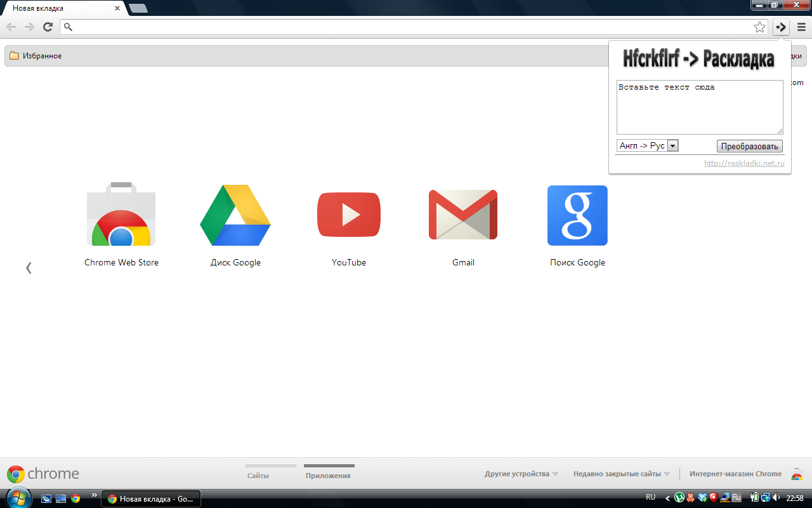Click the Switch between windows quick-launch icon
The height and width of the screenshot is (508, 812).
[46, 498]
